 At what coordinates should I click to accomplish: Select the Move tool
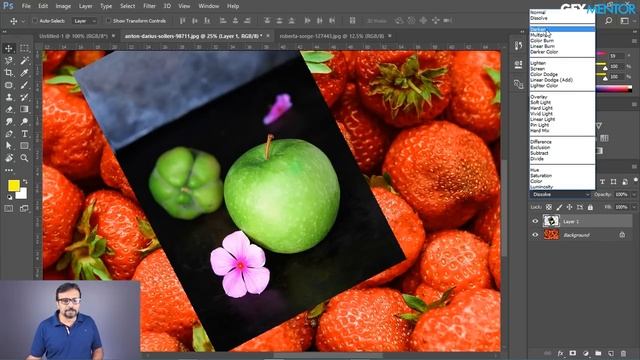[9, 49]
